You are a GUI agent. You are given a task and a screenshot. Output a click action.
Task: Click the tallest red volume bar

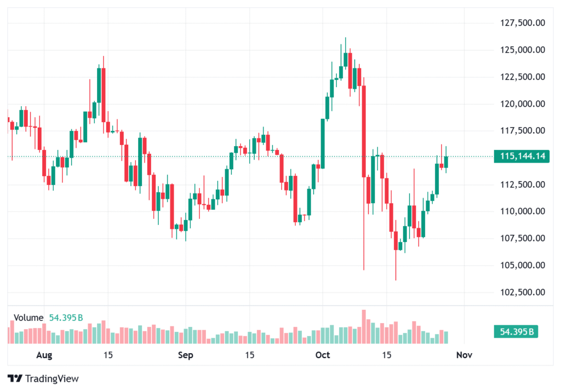tap(363, 327)
